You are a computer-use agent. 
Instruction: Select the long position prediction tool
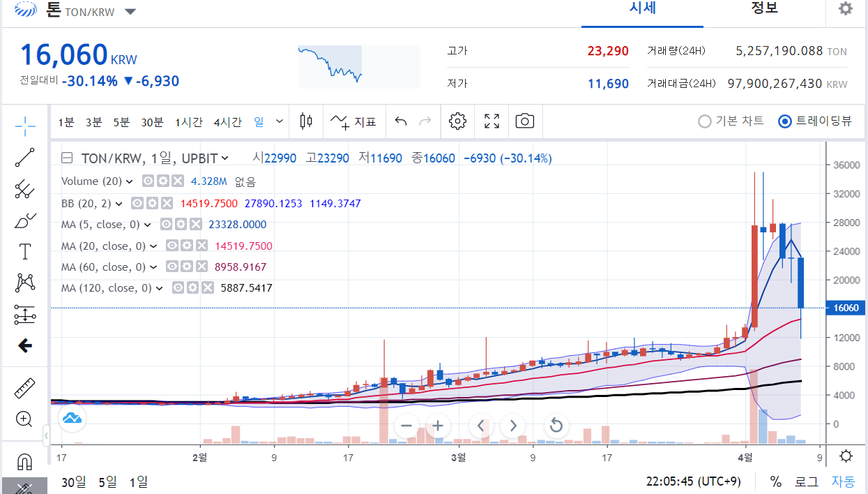pos(25,315)
